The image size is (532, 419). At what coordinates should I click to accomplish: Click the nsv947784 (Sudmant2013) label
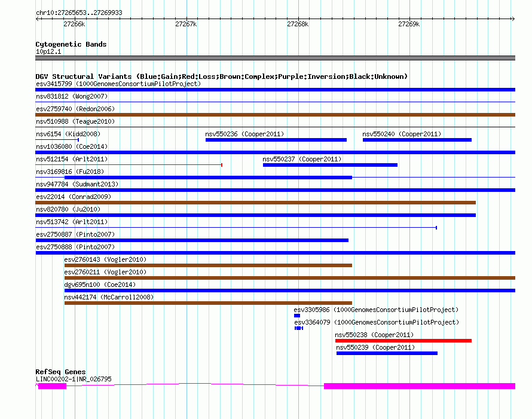pos(77,184)
